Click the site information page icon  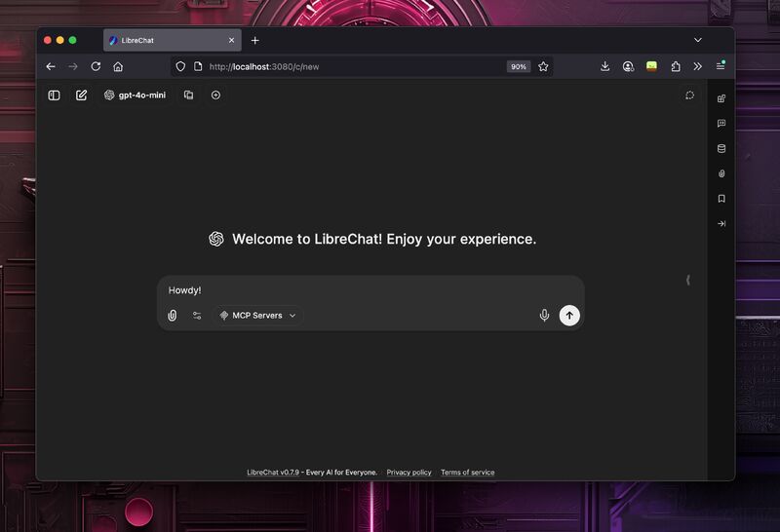(x=198, y=66)
